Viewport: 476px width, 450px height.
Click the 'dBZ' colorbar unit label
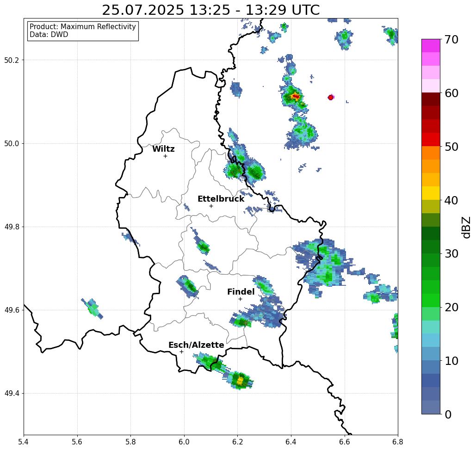466,227
